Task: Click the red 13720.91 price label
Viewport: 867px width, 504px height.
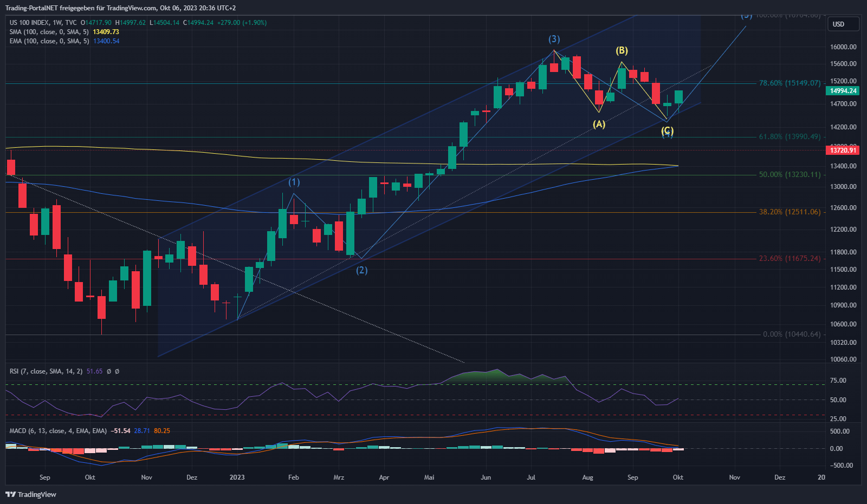Action: click(x=843, y=150)
